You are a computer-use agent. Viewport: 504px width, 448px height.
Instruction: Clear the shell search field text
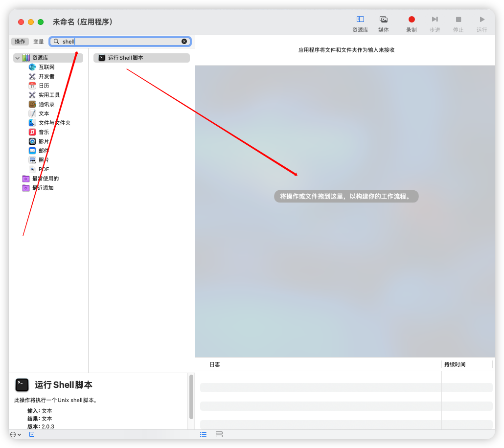pos(184,41)
